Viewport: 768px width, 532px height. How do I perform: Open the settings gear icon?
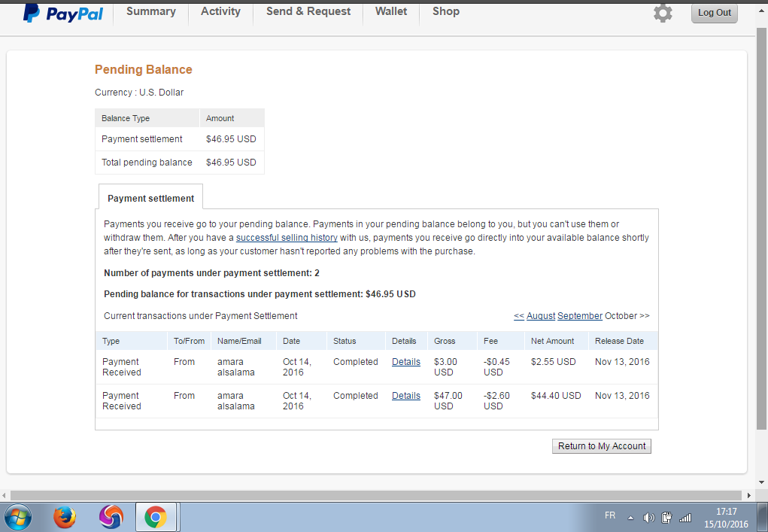click(x=663, y=14)
